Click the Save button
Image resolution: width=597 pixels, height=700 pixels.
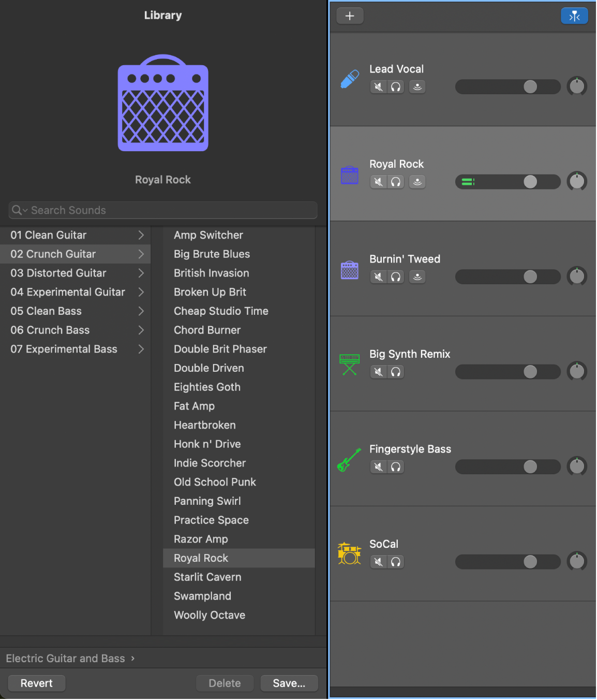pos(289,683)
